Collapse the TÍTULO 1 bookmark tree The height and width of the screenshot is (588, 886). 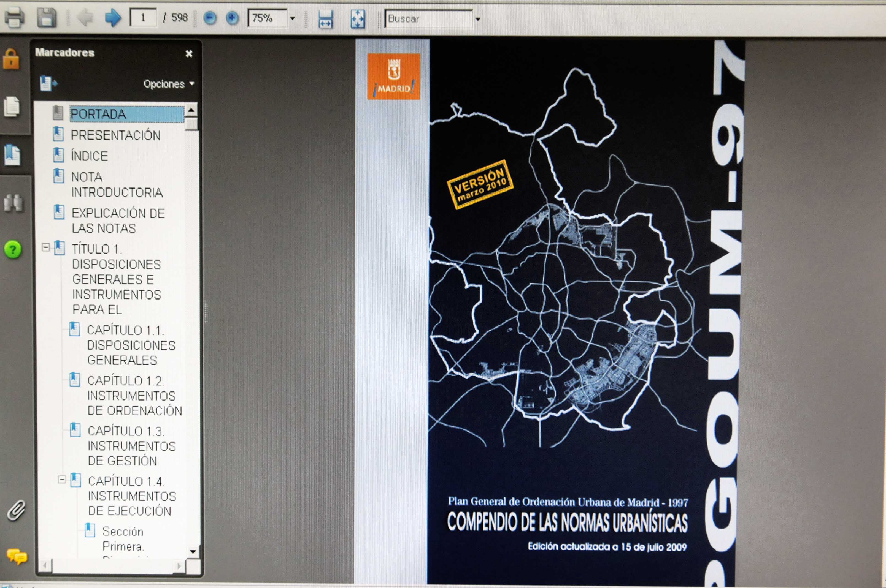pyautogui.click(x=46, y=247)
